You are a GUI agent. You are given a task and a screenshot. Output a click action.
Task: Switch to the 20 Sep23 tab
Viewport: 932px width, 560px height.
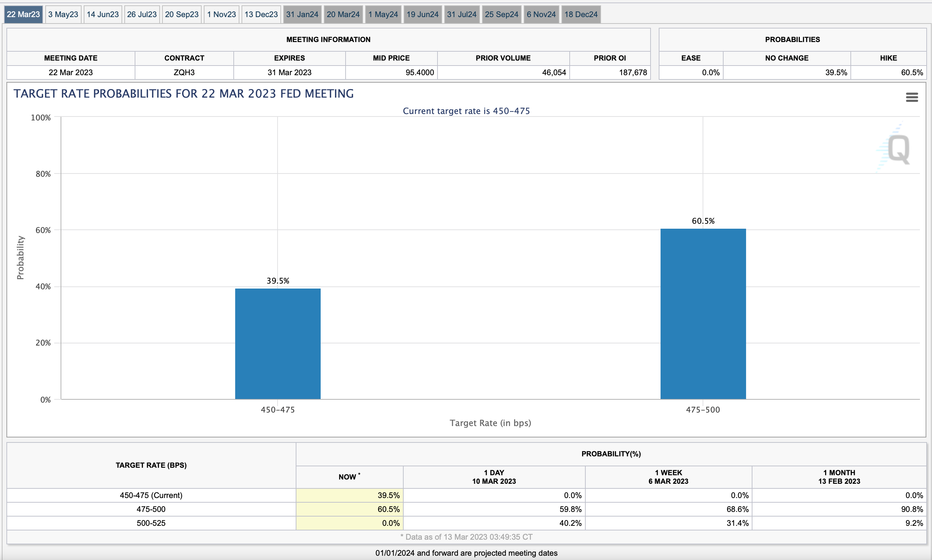pyautogui.click(x=181, y=14)
